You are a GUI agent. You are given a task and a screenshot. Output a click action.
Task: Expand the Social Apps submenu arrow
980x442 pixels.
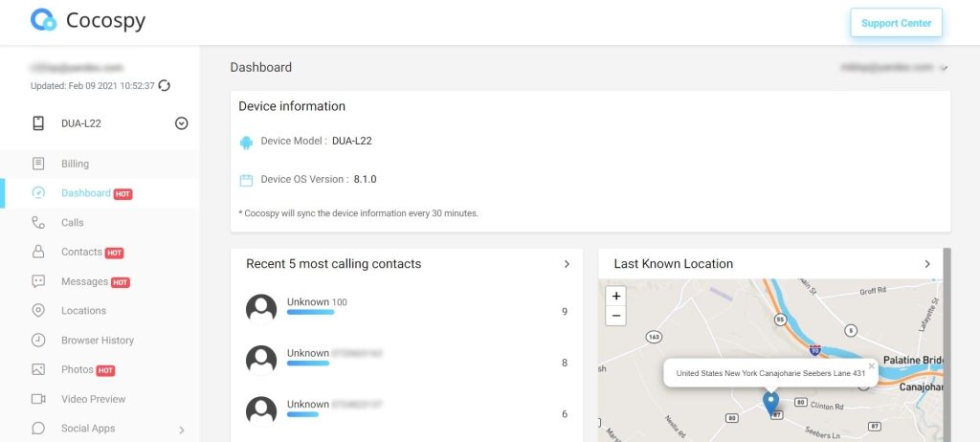pos(182,430)
